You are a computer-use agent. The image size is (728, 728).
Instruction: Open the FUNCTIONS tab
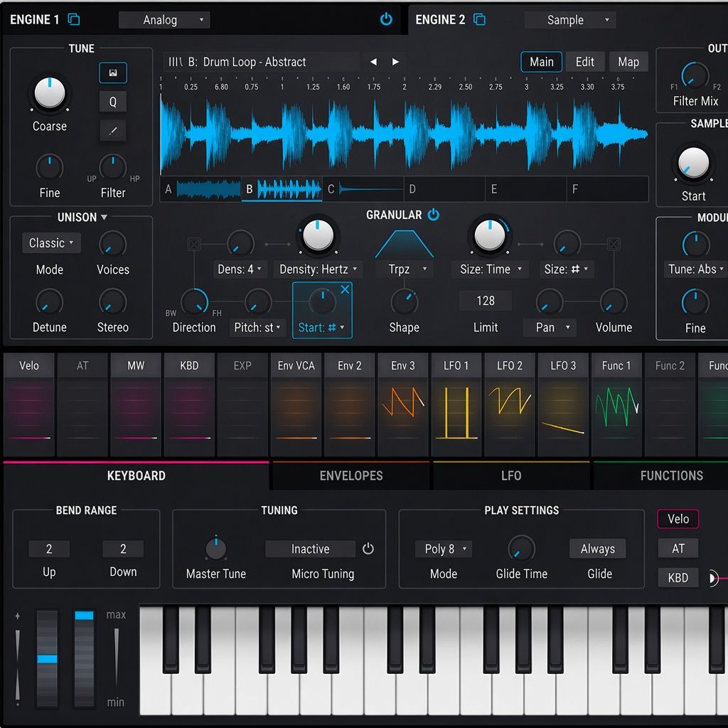pos(661,476)
